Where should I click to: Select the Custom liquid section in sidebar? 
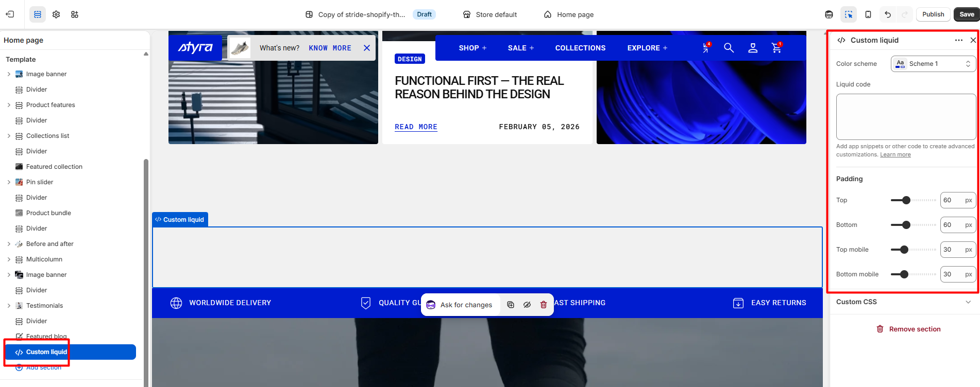(x=71, y=352)
